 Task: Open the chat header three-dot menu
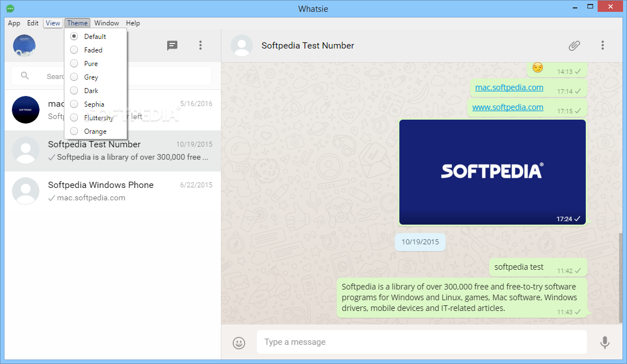[x=603, y=45]
